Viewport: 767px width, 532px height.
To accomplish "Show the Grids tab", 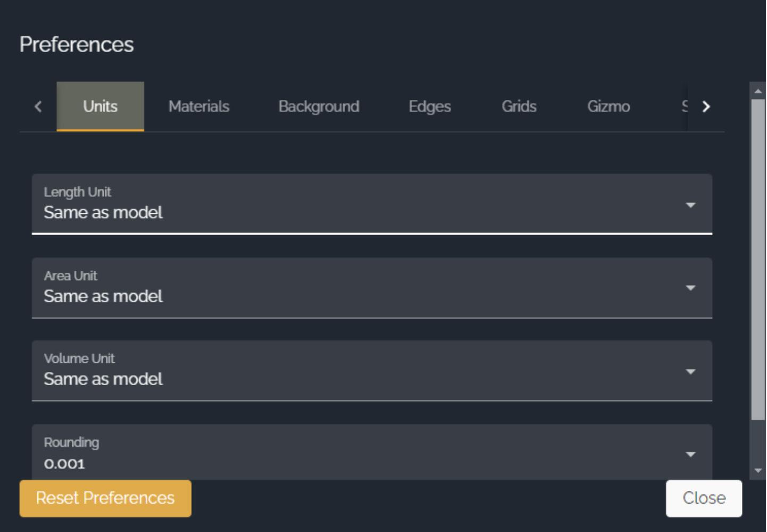I will pos(519,106).
